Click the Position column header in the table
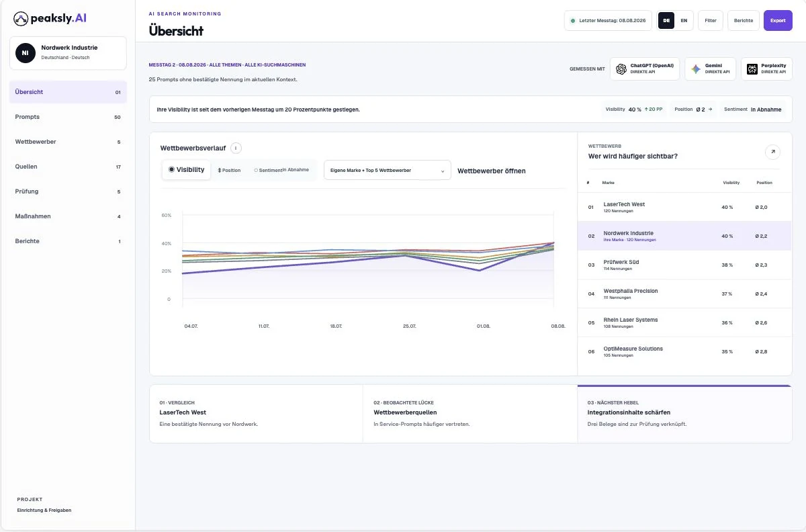 tap(764, 183)
